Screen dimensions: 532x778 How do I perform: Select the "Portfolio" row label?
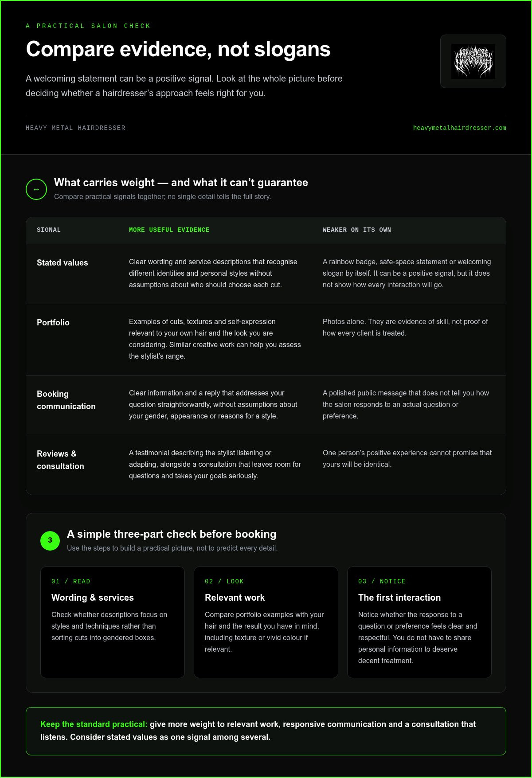click(x=53, y=323)
